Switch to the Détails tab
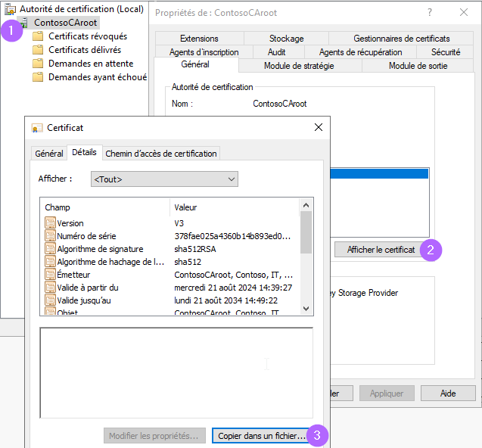Image resolution: width=482 pixels, height=448 pixels. pos(84,152)
